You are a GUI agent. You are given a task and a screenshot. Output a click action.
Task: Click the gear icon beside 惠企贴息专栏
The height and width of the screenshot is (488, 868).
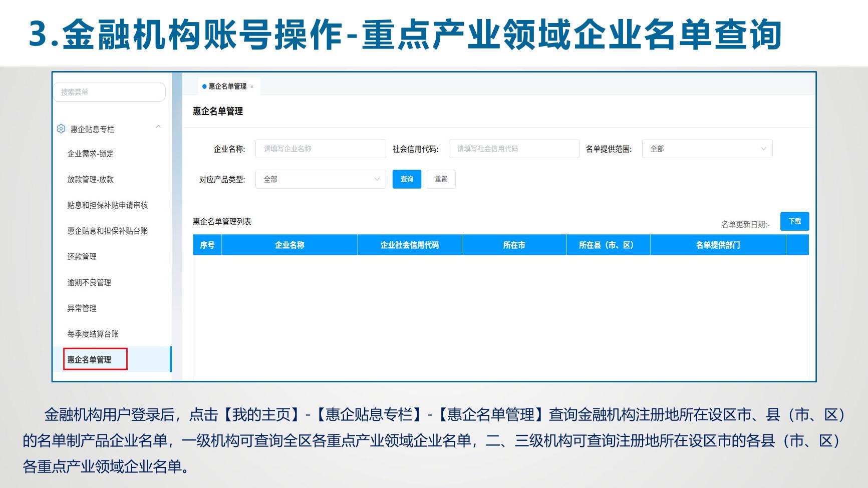click(61, 129)
